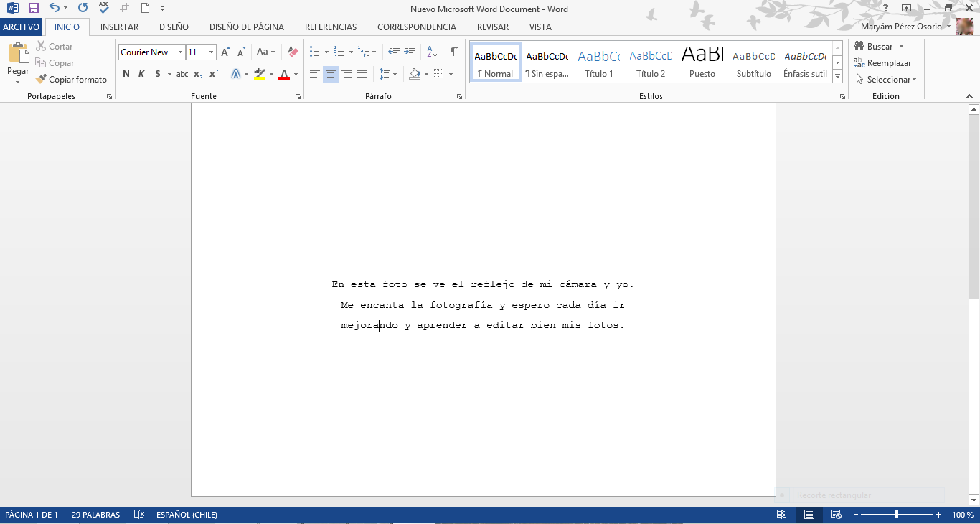Run spelling check from quick access toolbar

pyautogui.click(x=104, y=9)
